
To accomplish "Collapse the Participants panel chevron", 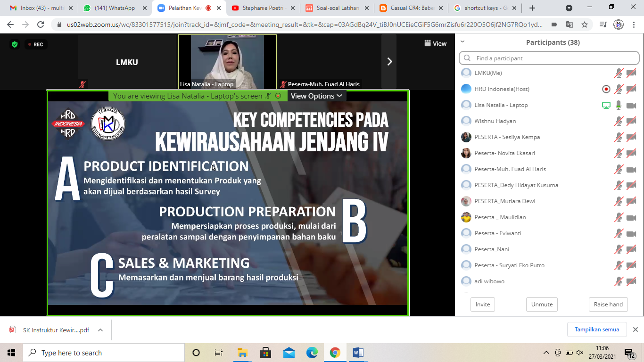I will 462,41.
